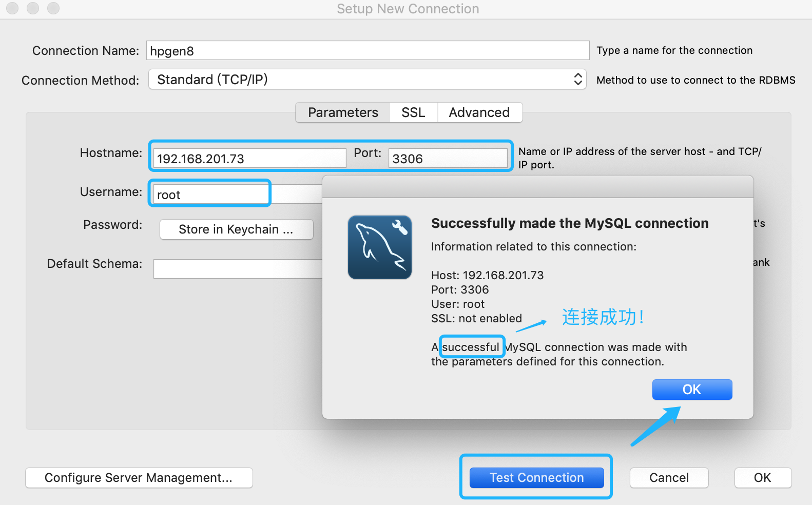Viewport: 812px width, 505px height.
Task: Click the MySQL Workbench dolphin icon
Action: pyautogui.click(x=379, y=247)
